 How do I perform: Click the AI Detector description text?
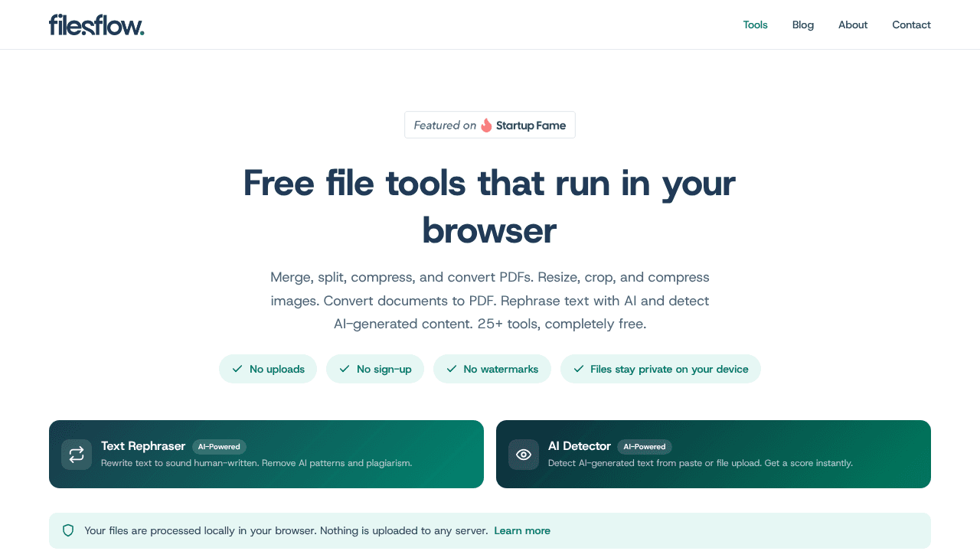(x=701, y=463)
